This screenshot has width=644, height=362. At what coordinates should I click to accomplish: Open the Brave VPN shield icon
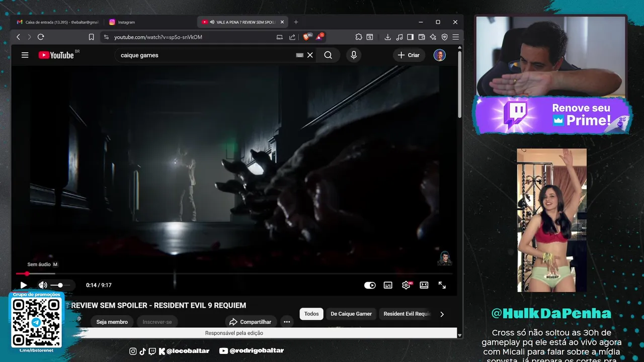[x=444, y=37]
